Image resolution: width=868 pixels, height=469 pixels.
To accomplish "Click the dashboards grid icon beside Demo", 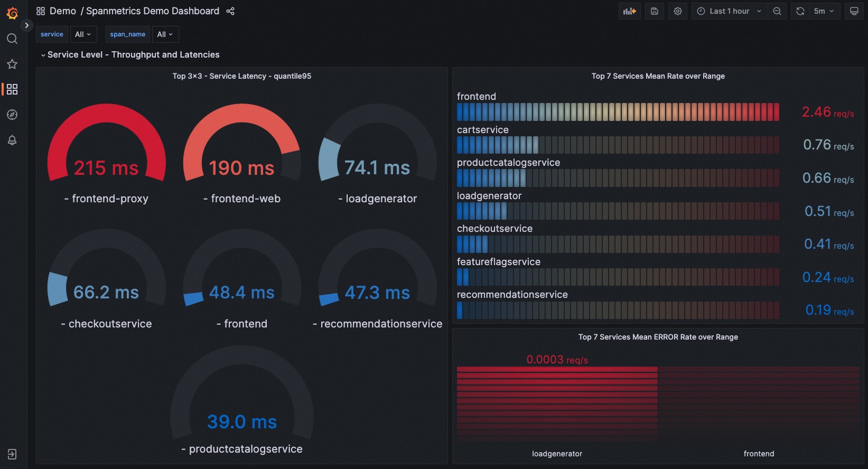I will coord(41,11).
